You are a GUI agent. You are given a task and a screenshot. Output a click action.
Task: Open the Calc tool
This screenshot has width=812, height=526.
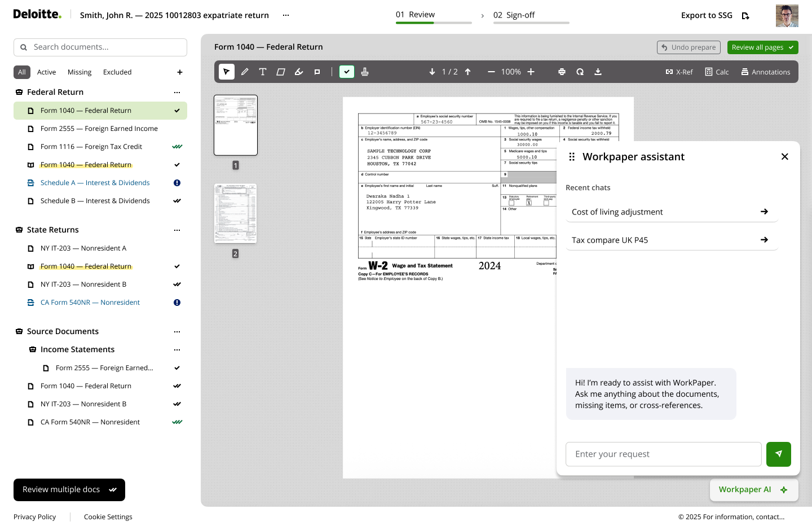click(717, 72)
